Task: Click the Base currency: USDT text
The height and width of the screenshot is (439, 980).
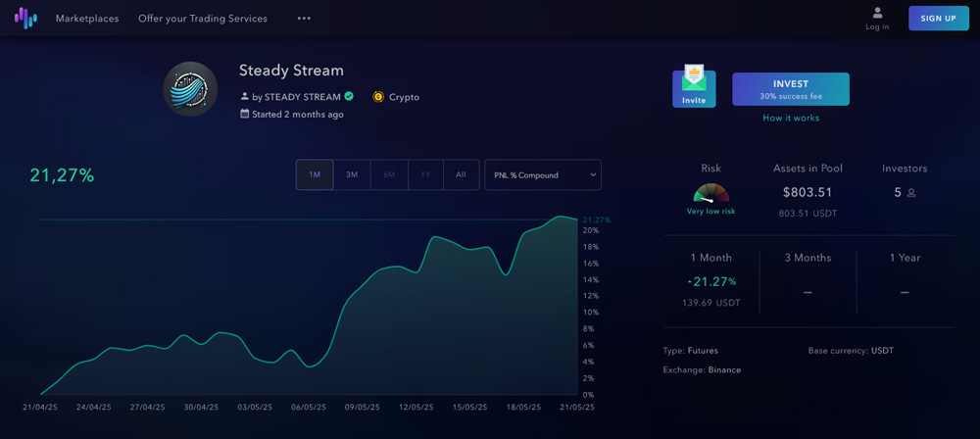Action: 851,350
